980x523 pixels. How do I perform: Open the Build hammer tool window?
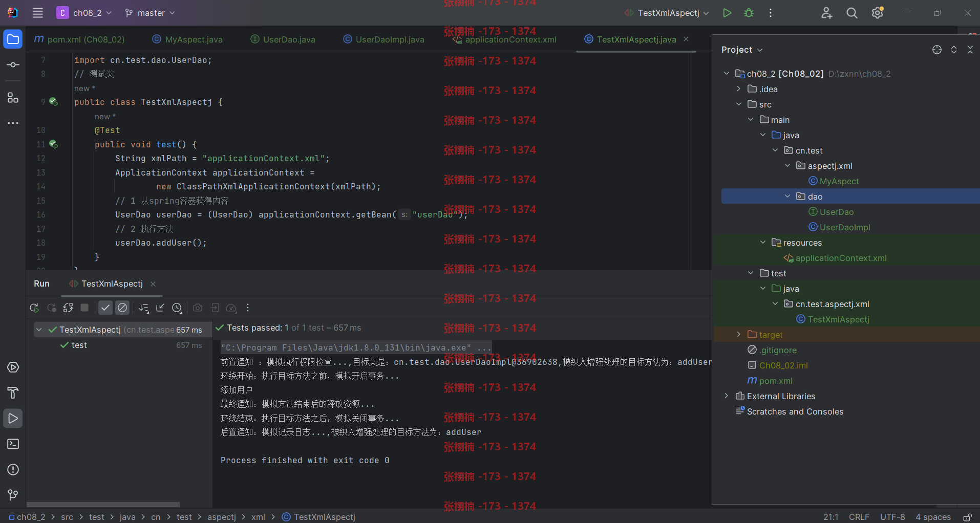[x=13, y=393]
